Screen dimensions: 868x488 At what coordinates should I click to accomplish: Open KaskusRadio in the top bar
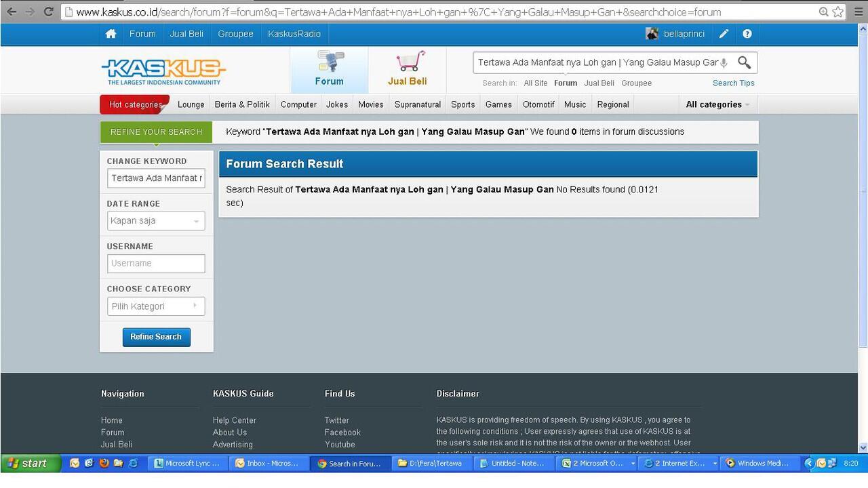coord(294,34)
